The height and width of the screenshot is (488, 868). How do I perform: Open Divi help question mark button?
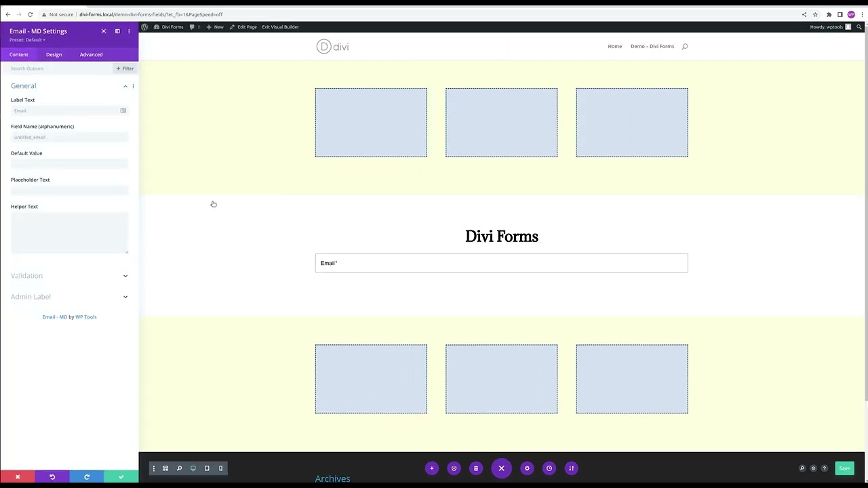coord(825,468)
